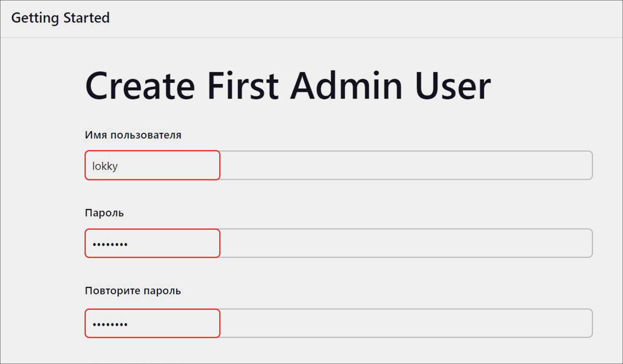623x364 pixels.
Task: Click the word "Admin" in the heading
Action: click(x=346, y=86)
